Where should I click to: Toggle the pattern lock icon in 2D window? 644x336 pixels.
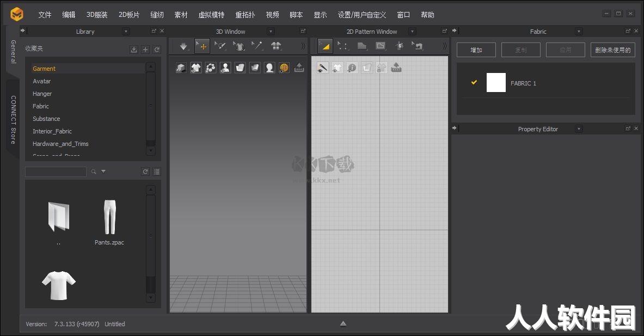(x=382, y=68)
